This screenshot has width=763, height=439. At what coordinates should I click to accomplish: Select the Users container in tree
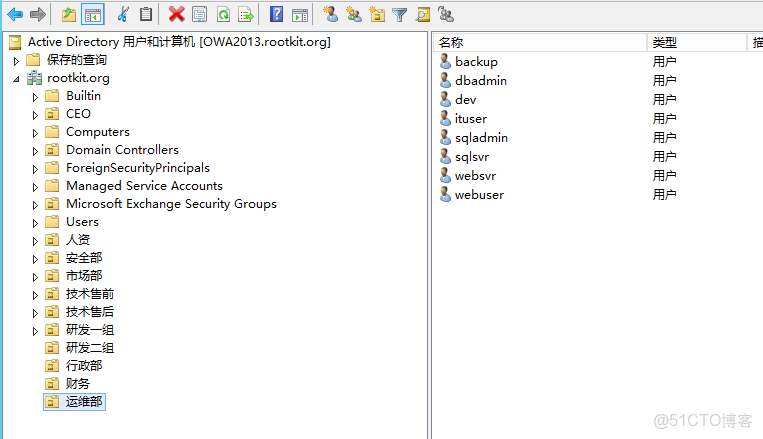coord(82,222)
